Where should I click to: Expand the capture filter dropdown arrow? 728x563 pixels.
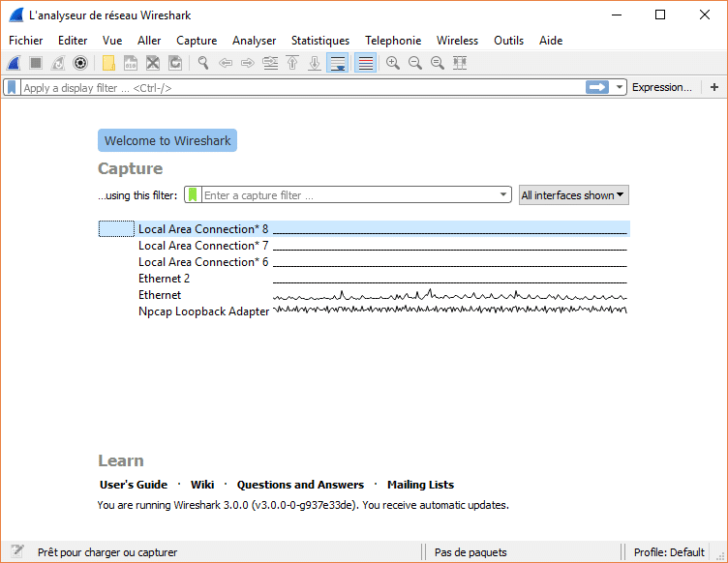point(503,194)
